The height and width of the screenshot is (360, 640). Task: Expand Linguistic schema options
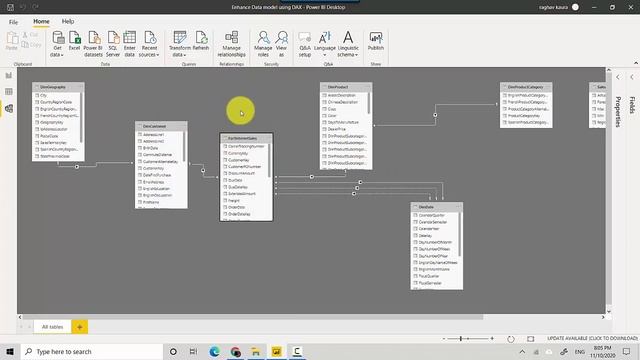pos(348,44)
